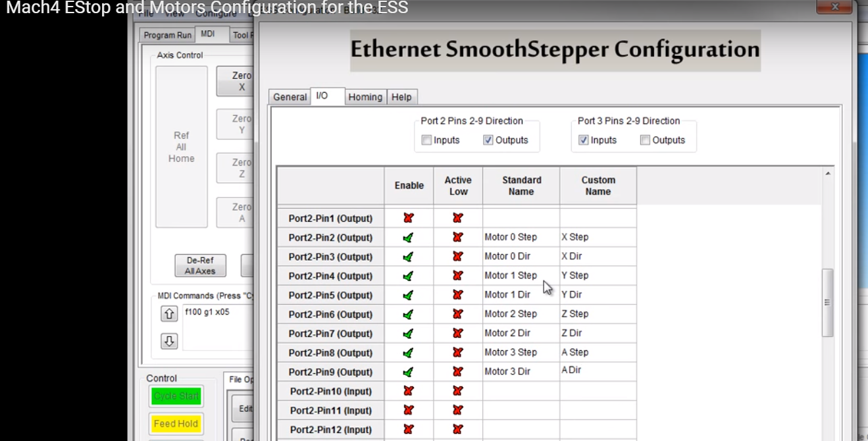Click scroll up arrow of I/O table
The image size is (868, 441).
click(828, 174)
